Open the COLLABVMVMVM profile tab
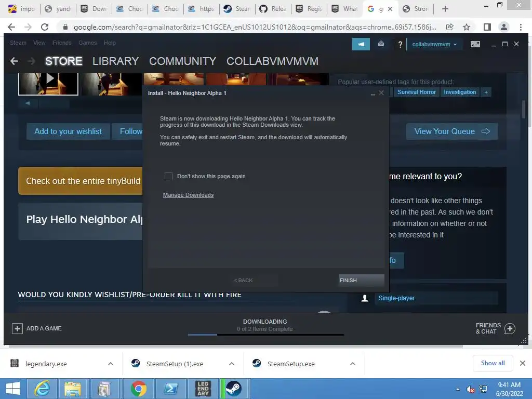The width and height of the screenshot is (532, 399). coord(272,61)
